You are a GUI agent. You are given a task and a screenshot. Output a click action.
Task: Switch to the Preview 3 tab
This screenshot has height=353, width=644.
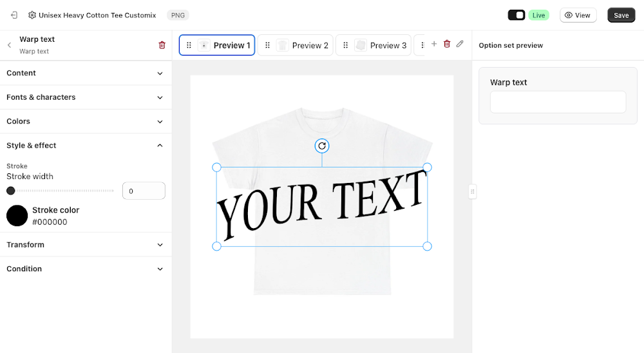[x=374, y=45]
